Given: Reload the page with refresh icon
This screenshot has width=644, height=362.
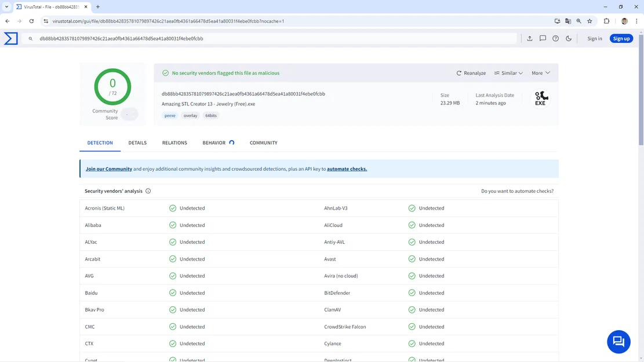Looking at the screenshot, I should [x=31, y=21].
